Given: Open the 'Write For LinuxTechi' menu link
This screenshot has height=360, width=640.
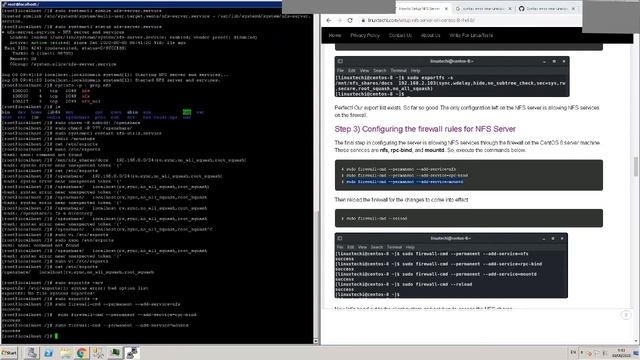Looking at the screenshot, I should (x=471, y=36).
